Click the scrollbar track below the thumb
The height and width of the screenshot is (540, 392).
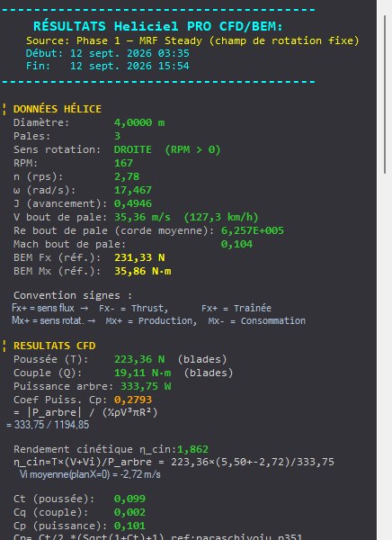click(x=385, y=356)
